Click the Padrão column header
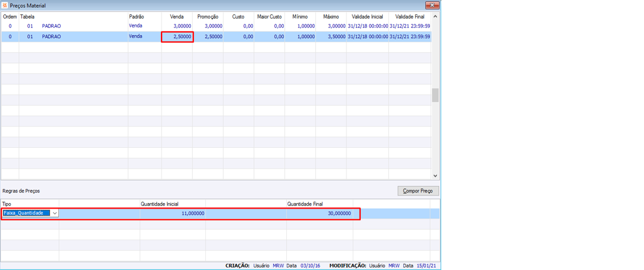This screenshot has width=644, height=270. (x=144, y=17)
